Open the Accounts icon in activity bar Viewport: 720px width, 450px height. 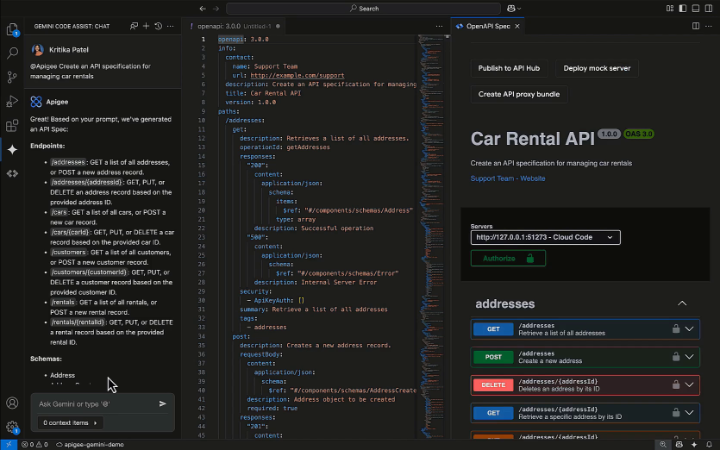(x=12, y=403)
